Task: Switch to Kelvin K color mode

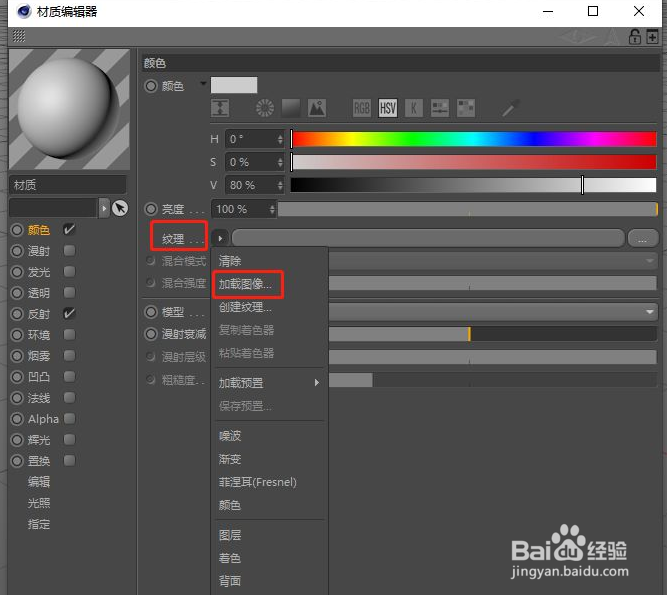Action: click(413, 108)
